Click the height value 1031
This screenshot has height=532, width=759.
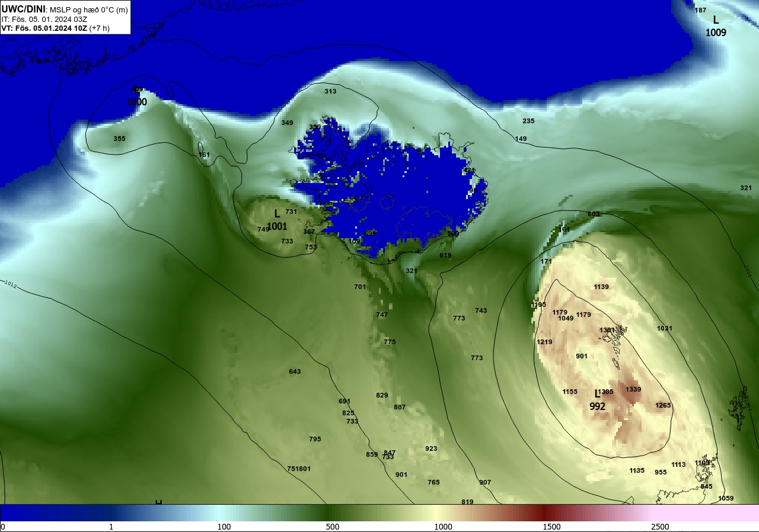[665, 328]
